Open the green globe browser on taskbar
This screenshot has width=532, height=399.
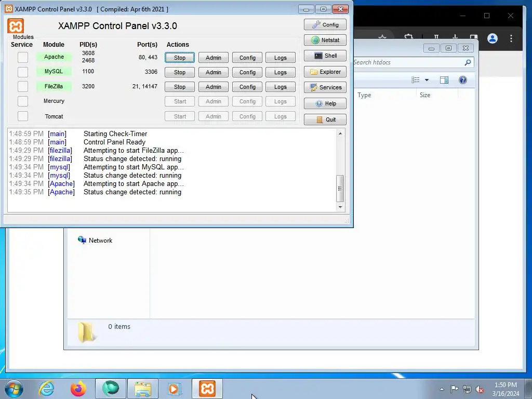[x=111, y=389]
